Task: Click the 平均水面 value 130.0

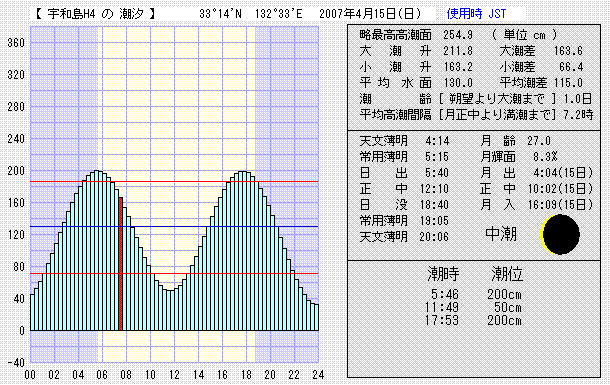Action: pyautogui.click(x=458, y=83)
